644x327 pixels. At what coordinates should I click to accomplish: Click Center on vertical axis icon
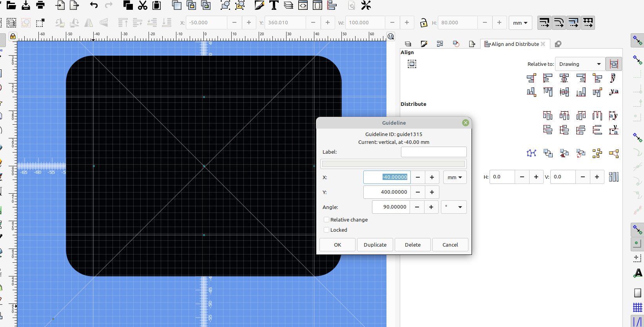point(564,78)
